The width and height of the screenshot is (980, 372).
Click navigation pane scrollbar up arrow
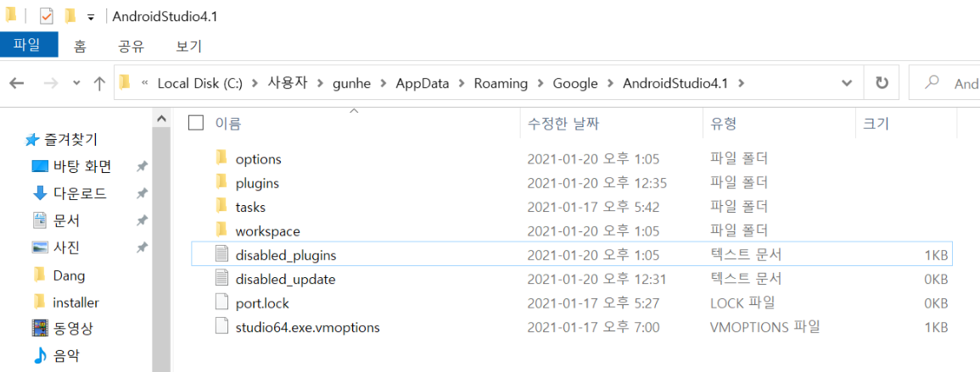pyautogui.click(x=161, y=118)
